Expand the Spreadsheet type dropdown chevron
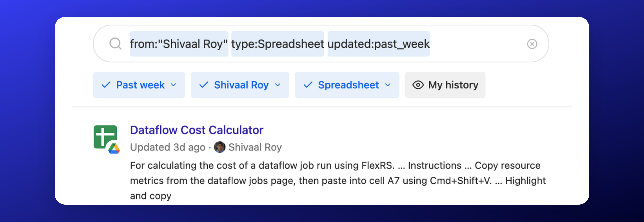Screen dimensions: 644x222 tap(388, 85)
